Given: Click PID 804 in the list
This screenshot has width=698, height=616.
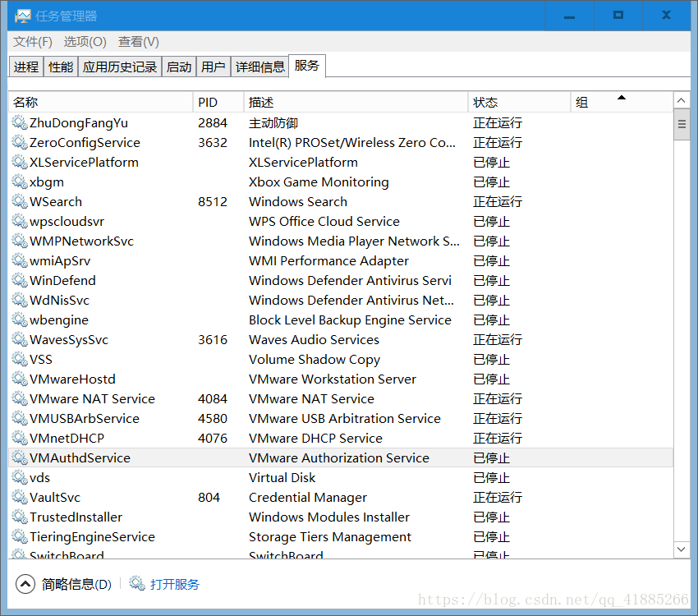Looking at the screenshot, I should coord(209,497).
